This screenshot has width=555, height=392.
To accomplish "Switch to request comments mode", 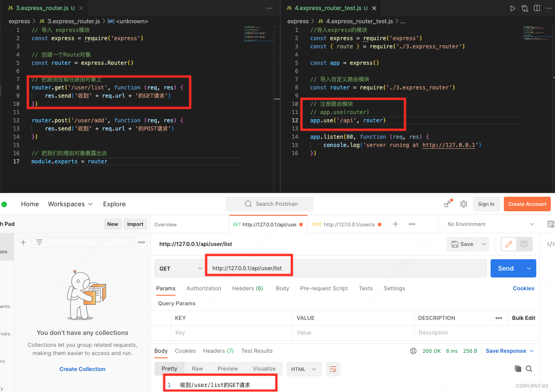I will click(523, 244).
